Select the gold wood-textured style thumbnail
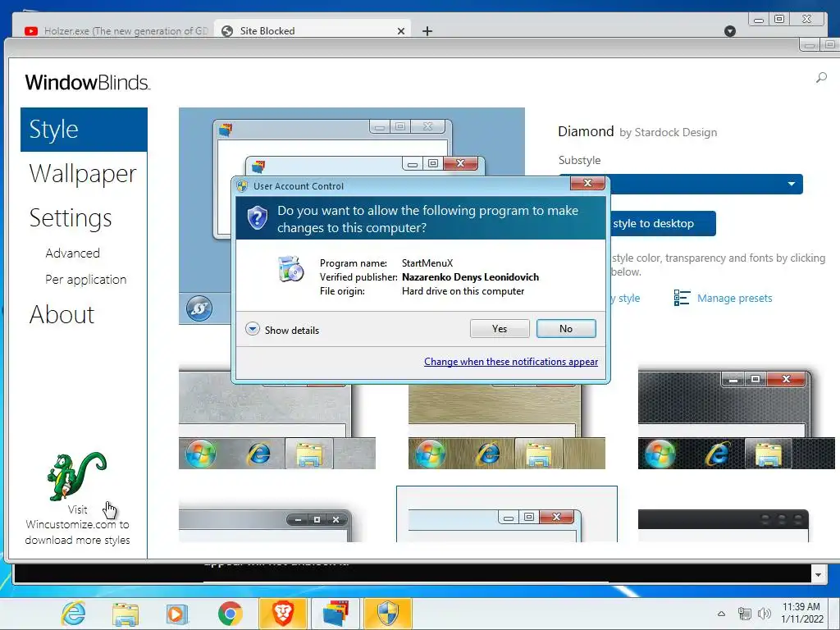This screenshot has height=630, width=840. pos(506,418)
